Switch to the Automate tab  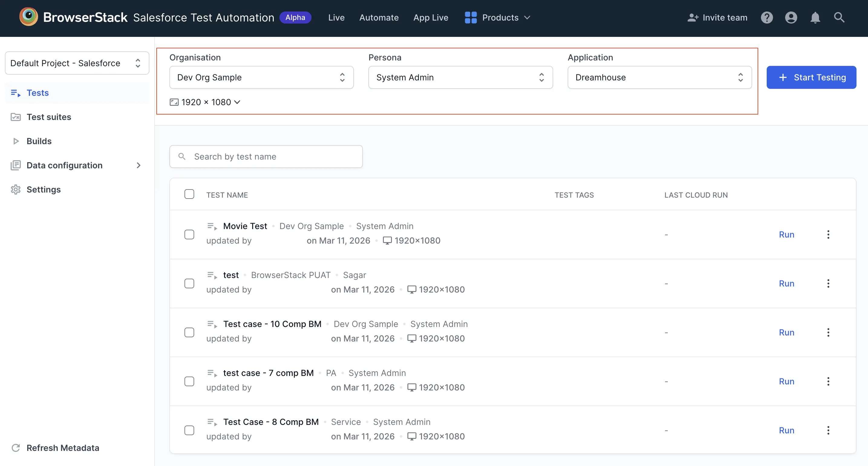[379, 18]
